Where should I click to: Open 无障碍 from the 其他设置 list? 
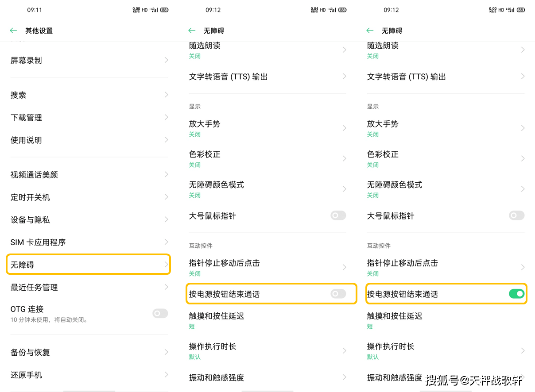(88, 265)
